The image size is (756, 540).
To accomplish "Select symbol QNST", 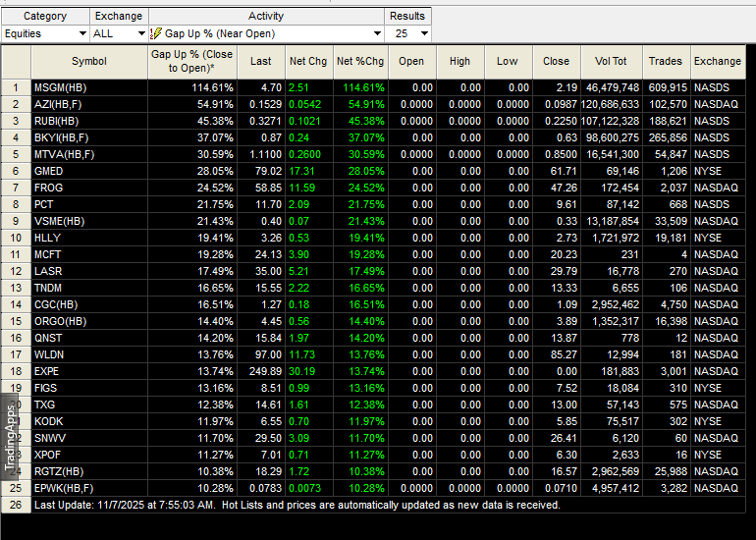I will [48, 338].
